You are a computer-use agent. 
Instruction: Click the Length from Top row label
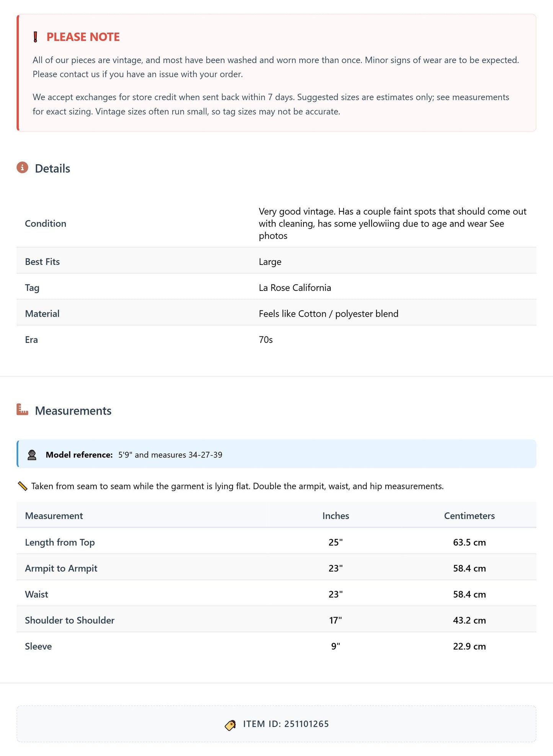[60, 542]
